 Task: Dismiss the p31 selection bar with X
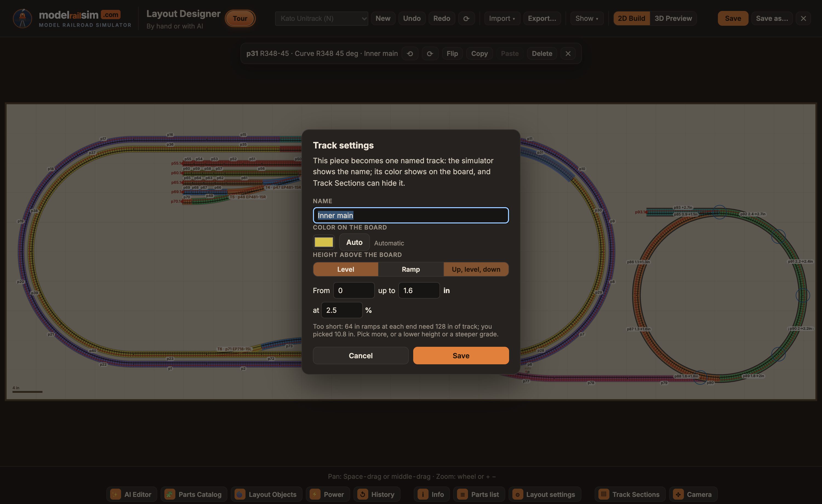coord(568,53)
